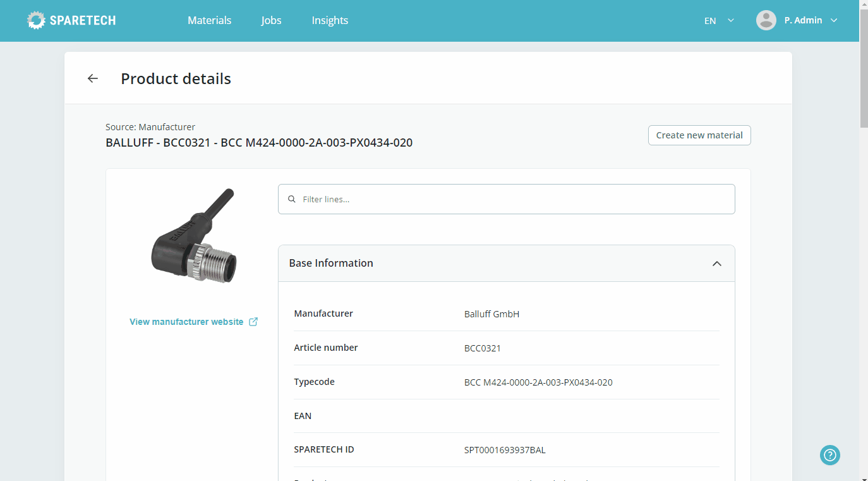Click the Source: Manufacturer text
This screenshot has height=481, width=868.
[150, 127]
